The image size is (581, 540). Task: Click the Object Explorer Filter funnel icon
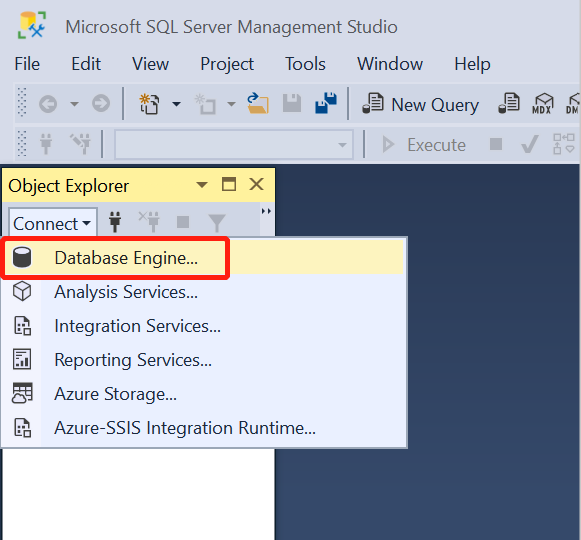(217, 222)
